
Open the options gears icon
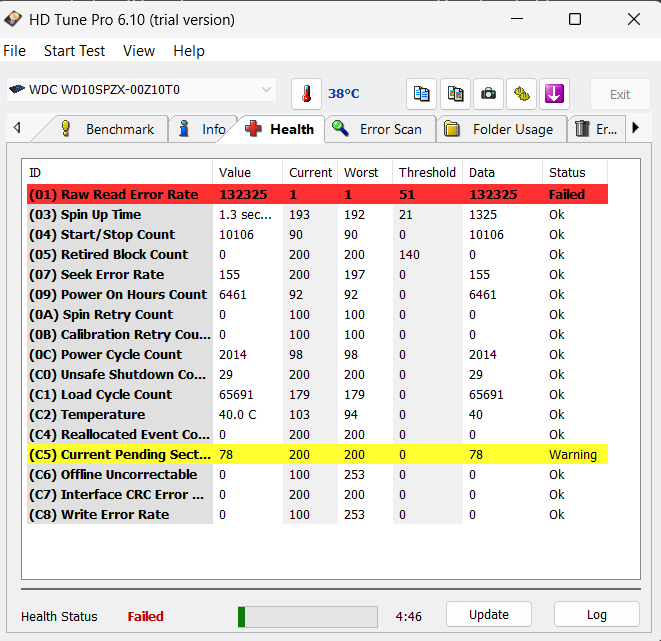[521, 94]
